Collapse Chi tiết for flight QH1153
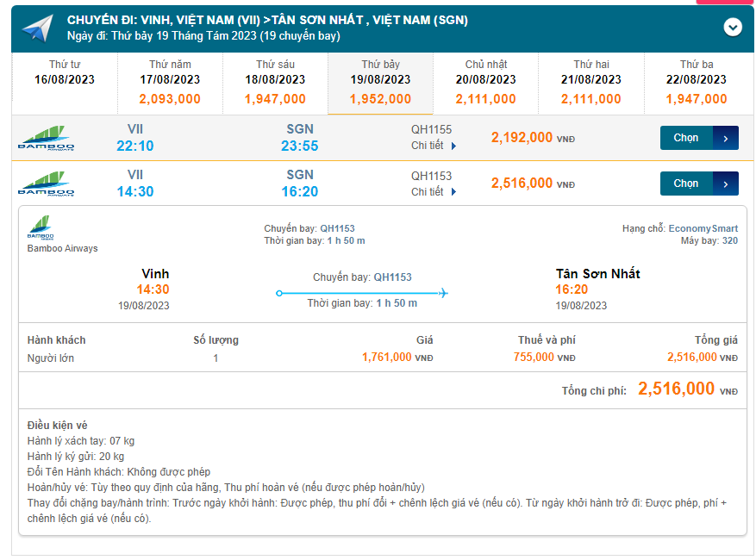 click(x=434, y=192)
